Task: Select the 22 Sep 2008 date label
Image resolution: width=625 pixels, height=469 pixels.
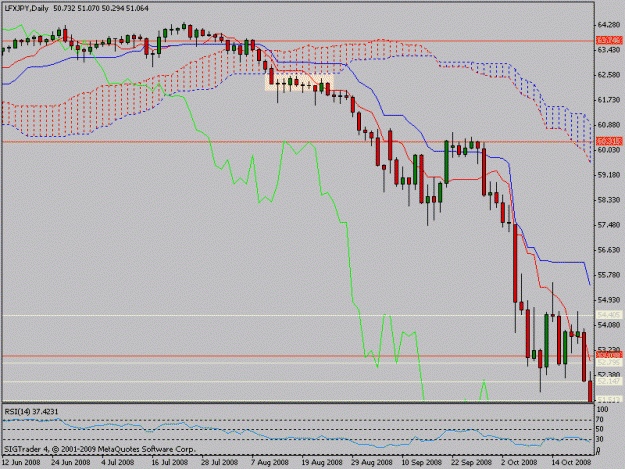Action: (471, 462)
